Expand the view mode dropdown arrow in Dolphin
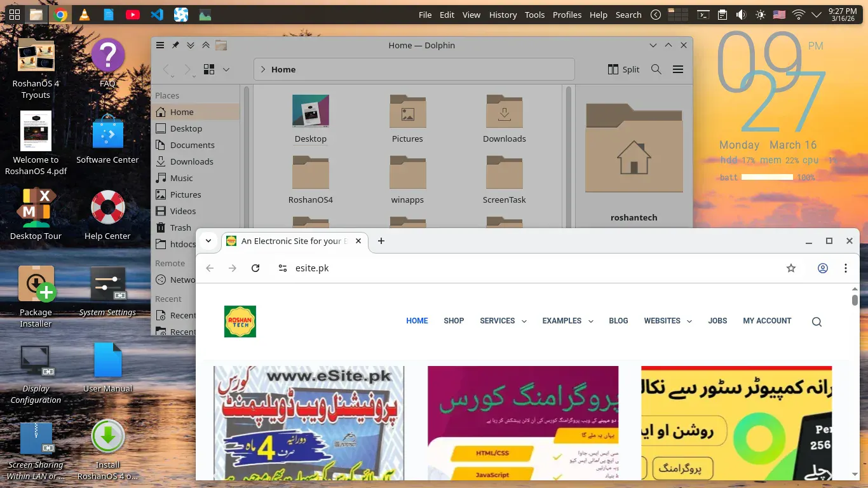Screen dimensions: 868x488 226,69
